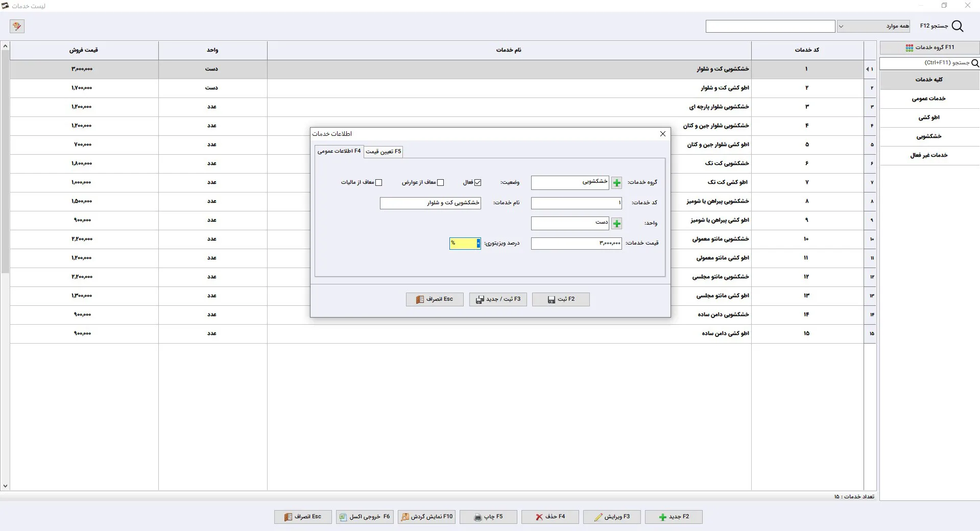Click the table scrollbar down arrow
This screenshot has height=531, width=980.
pyautogui.click(x=5, y=486)
